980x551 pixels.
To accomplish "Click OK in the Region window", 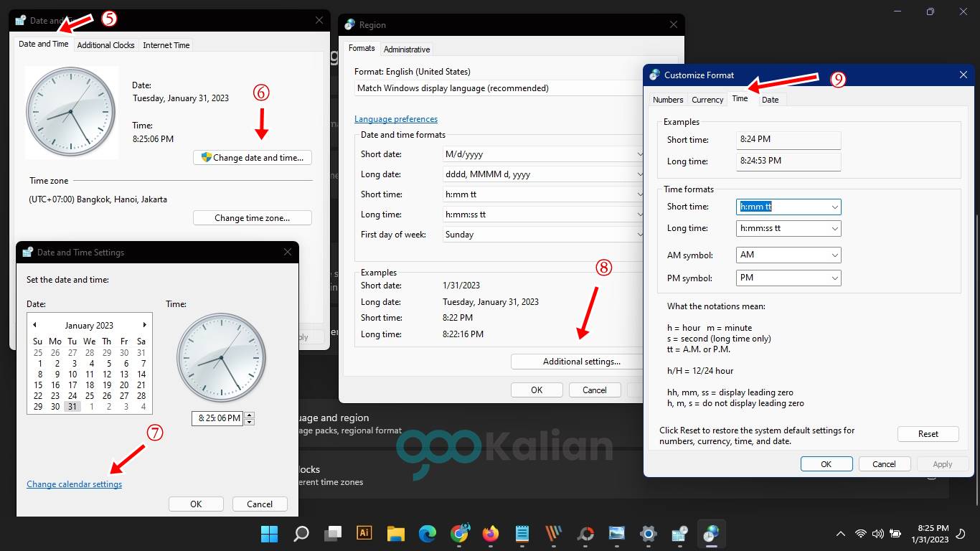I will (x=537, y=390).
